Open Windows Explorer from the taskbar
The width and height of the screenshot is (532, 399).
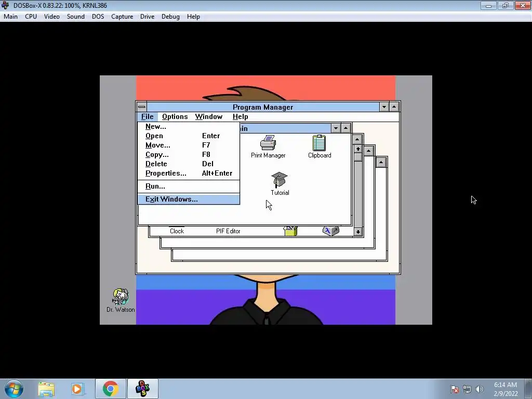click(x=46, y=389)
